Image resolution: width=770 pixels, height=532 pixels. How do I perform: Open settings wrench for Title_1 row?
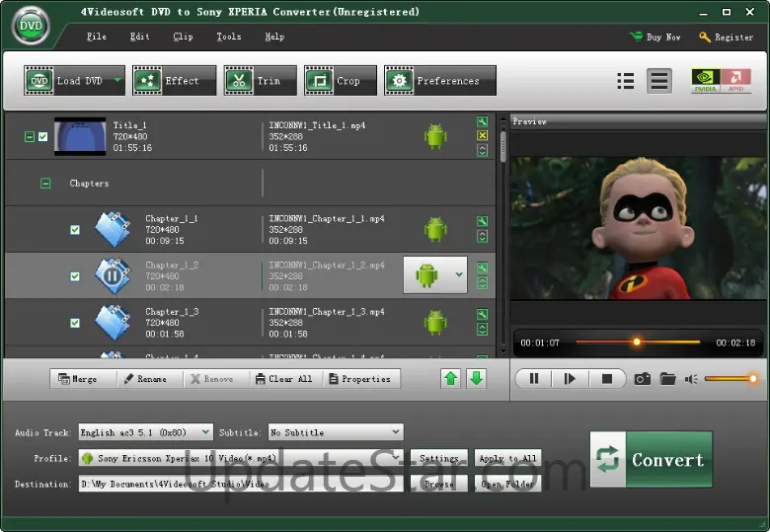(482, 121)
